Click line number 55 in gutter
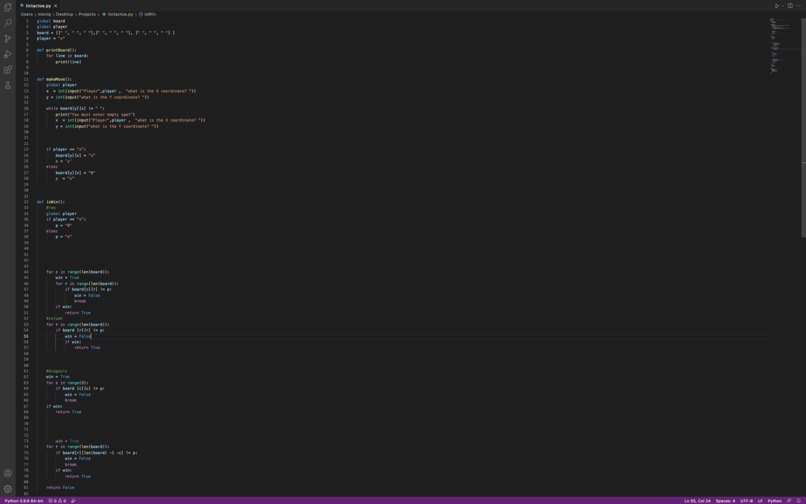 click(x=26, y=336)
